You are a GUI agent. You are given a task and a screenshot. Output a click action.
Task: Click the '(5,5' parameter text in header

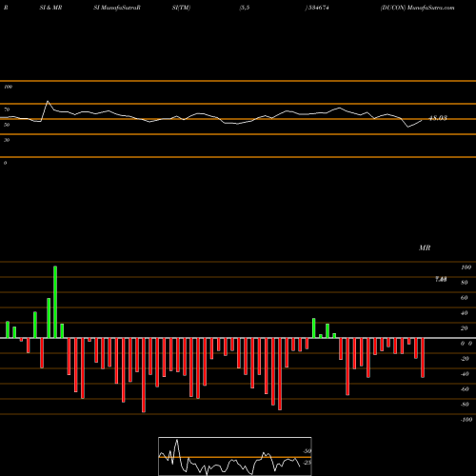244,8
